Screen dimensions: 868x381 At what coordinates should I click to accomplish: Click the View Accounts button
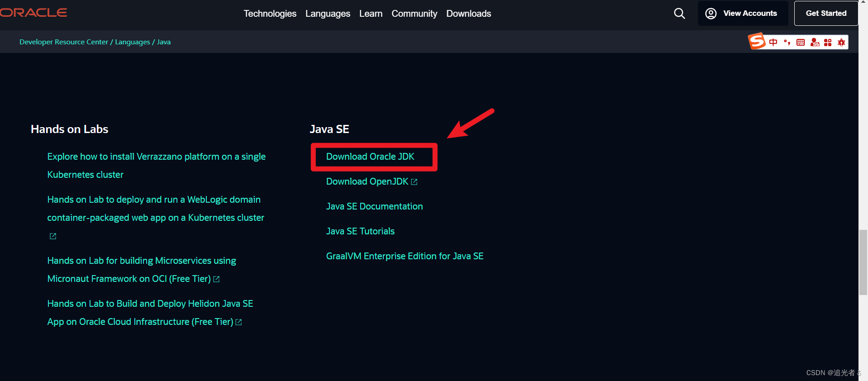point(743,13)
